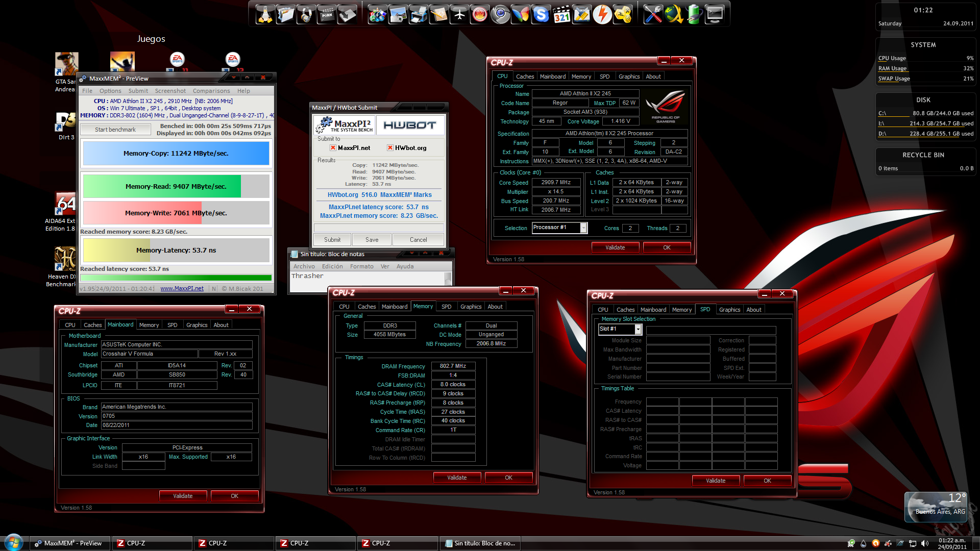The image size is (980, 551).
Task: Open the movie clapperboard icon in dock
Action: click(x=327, y=14)
